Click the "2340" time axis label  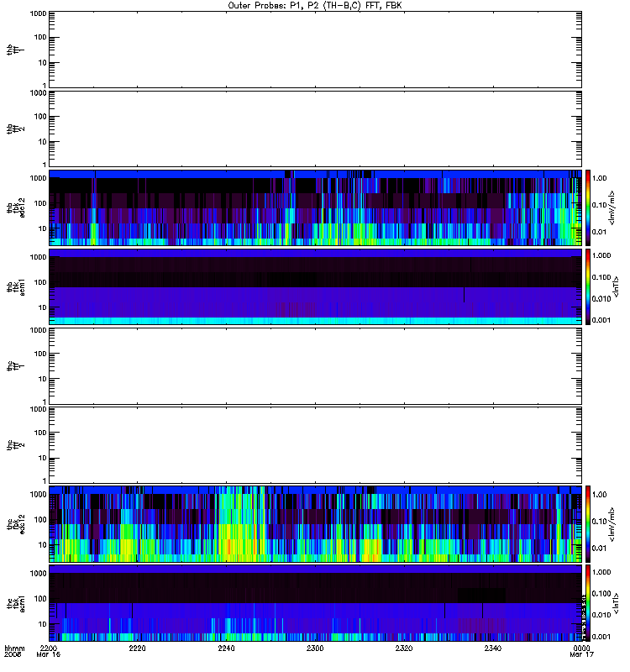(493, 648)
